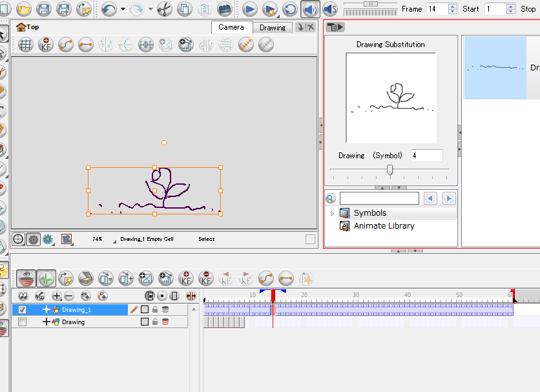Set stop-motion keyframe in Camera view toolbar

[x=86, y=45]
